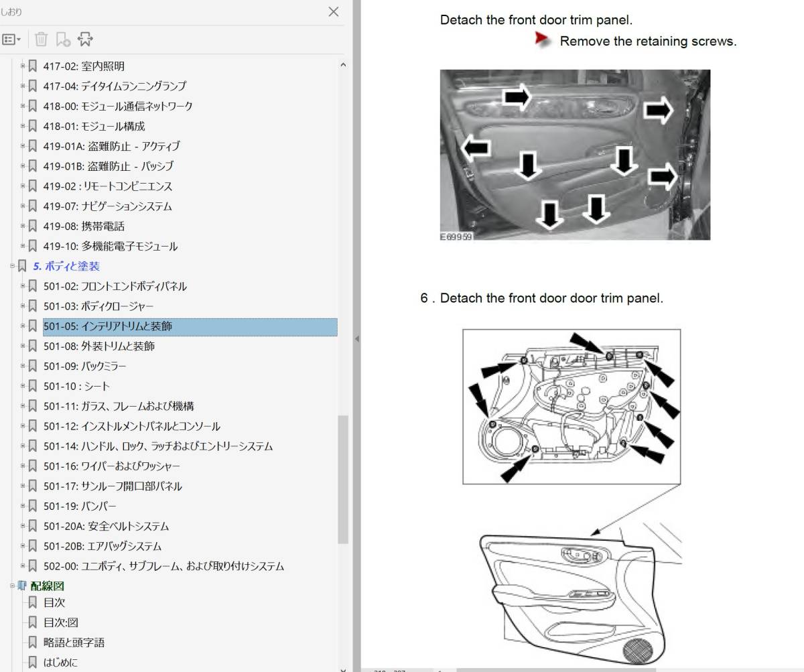Select the 配線図 bookmark heading

click(x=48, y=586)
